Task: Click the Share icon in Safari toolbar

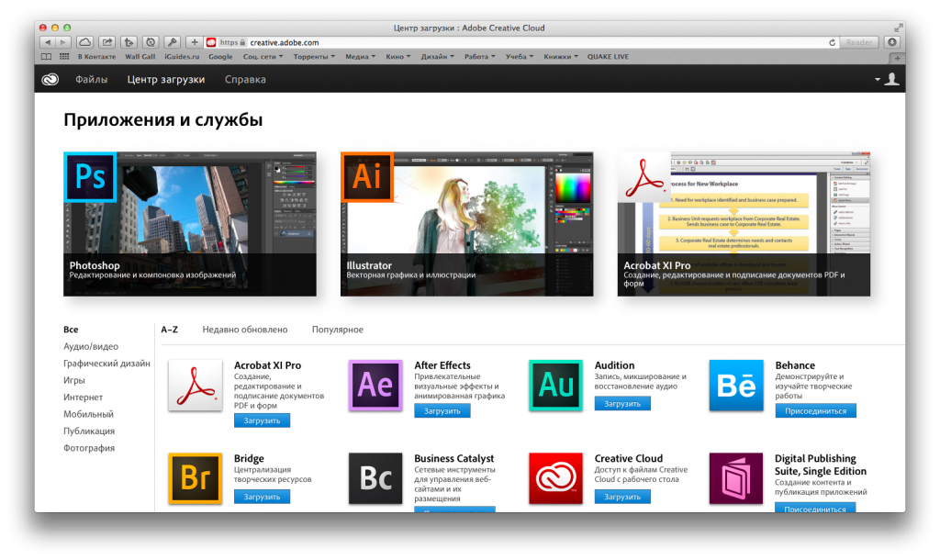Action: 107,42
